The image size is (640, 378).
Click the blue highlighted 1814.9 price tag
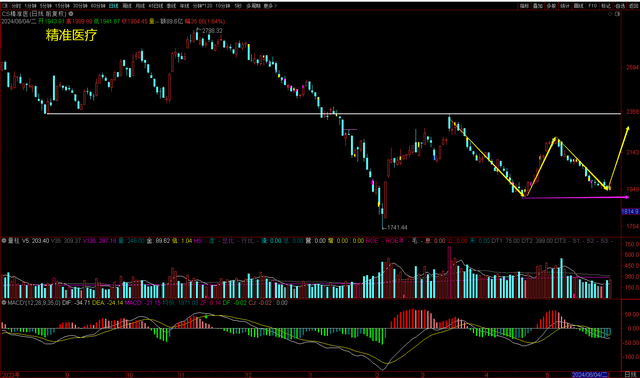click(630, 211)
